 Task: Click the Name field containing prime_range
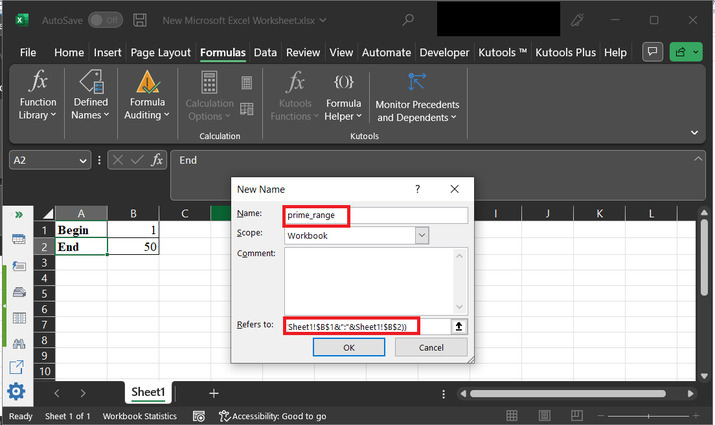click(x=376, y=215)
